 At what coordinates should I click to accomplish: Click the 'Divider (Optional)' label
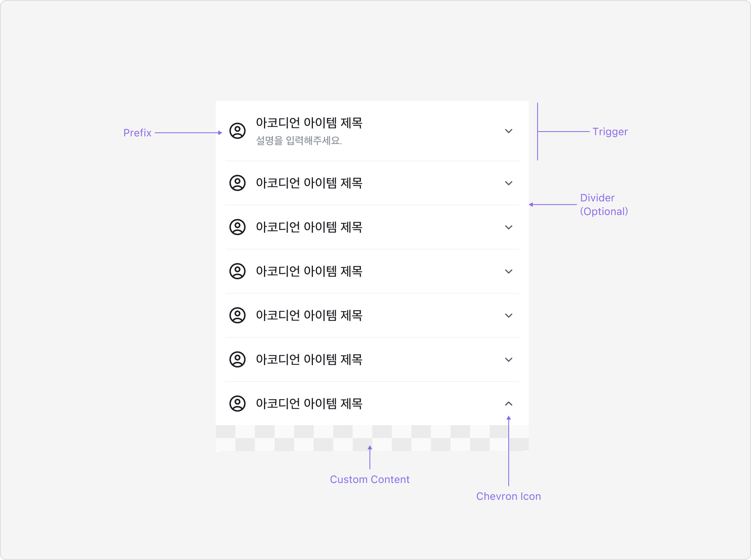pyautogui.click(x=604, y=205)
